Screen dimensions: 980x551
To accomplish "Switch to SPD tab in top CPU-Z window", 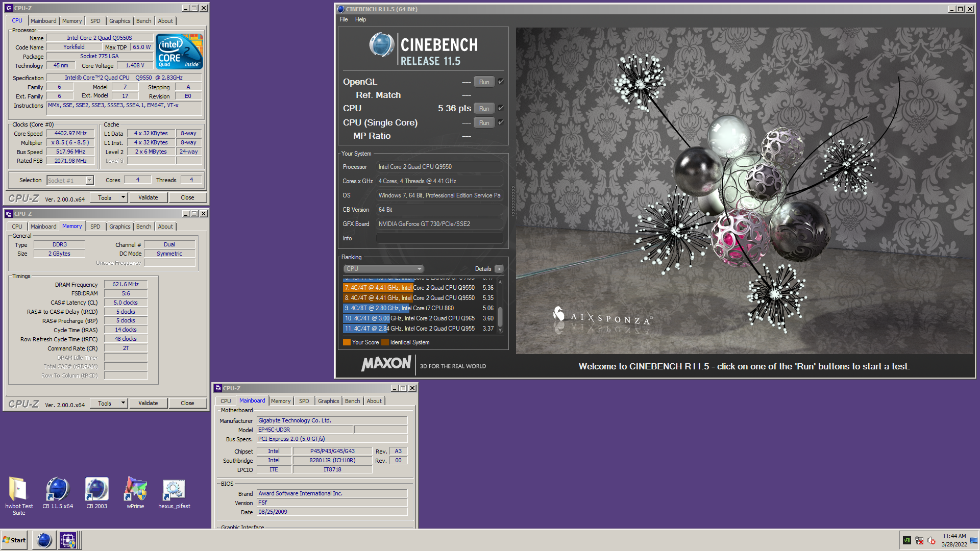I will (95, 21).
